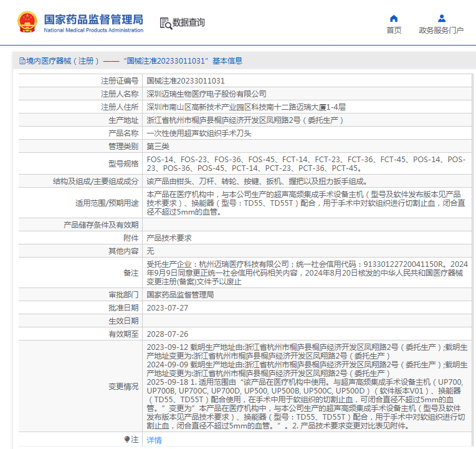Click product name 一次性使用超声软组织手术刀头
Screen dimensions: 476x449
(199, 133)
